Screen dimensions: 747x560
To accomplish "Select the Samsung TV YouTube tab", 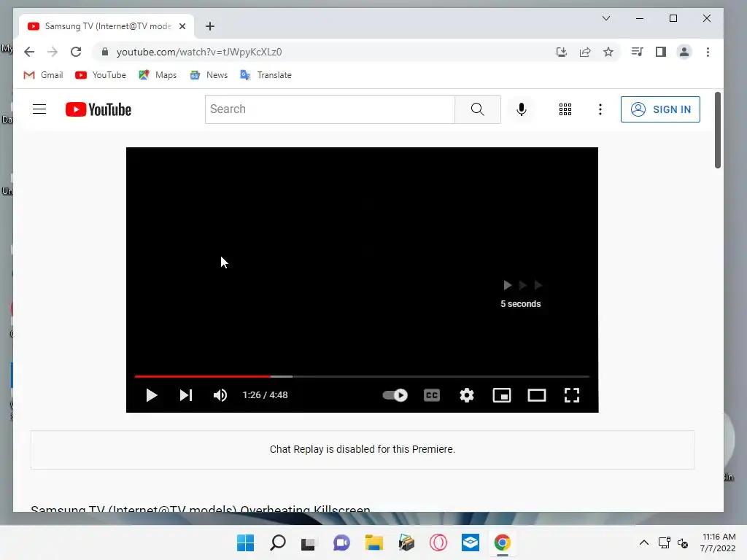I will click(x=107, y=26).
